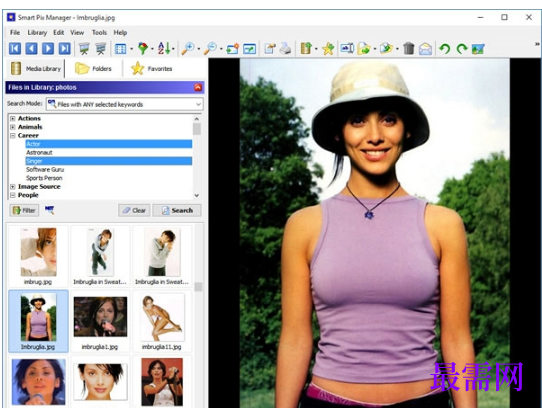
Task: Select the Sports Person keyword
Action: coord(44,178)
